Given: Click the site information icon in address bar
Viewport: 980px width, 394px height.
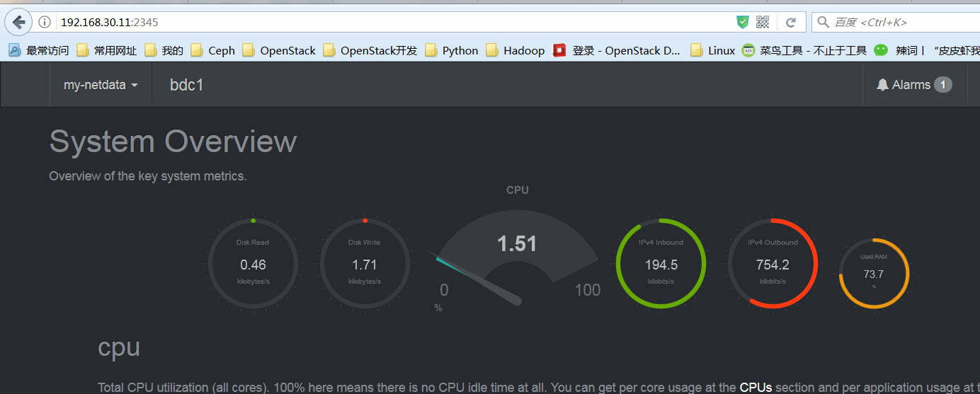Looking at the screenshot, I should 45,22.
